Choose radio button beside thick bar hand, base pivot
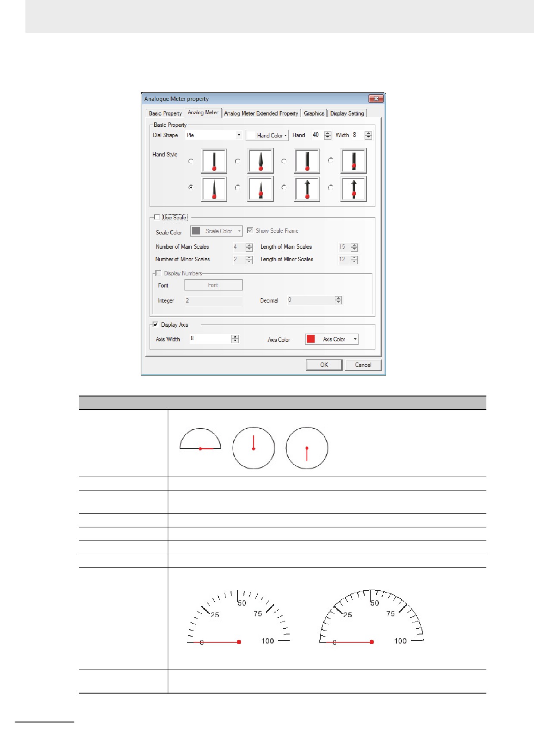The width and height of the screenshot is (534, 756). pos(284,161)
